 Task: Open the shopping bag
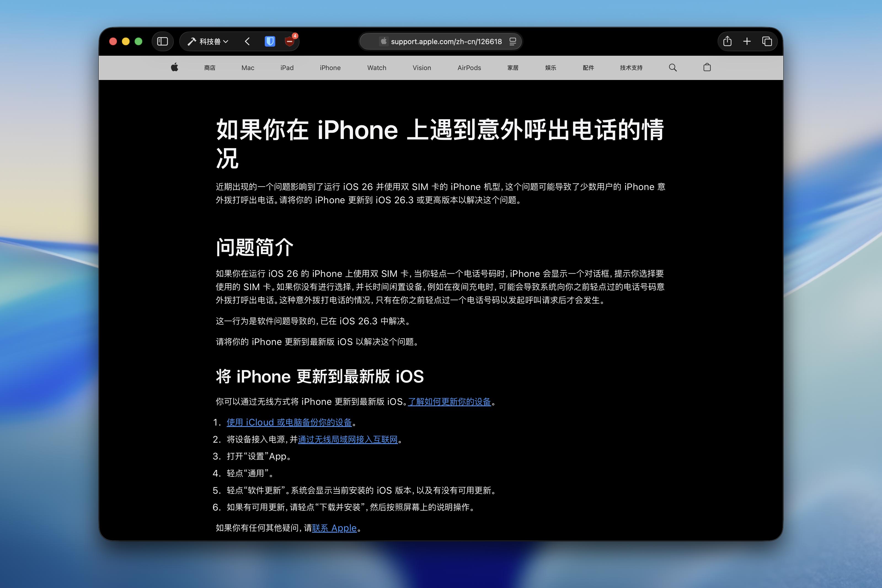pyautogui.click(x=707, y=68)
